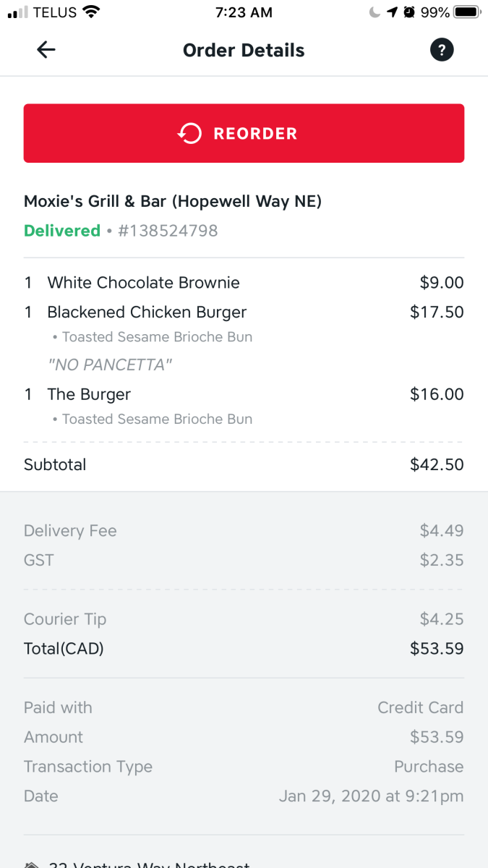Tap the Courier Tip amount row
Image resolution: width=488 pixels, height=868 pixels.
click(x=244, y=619)
